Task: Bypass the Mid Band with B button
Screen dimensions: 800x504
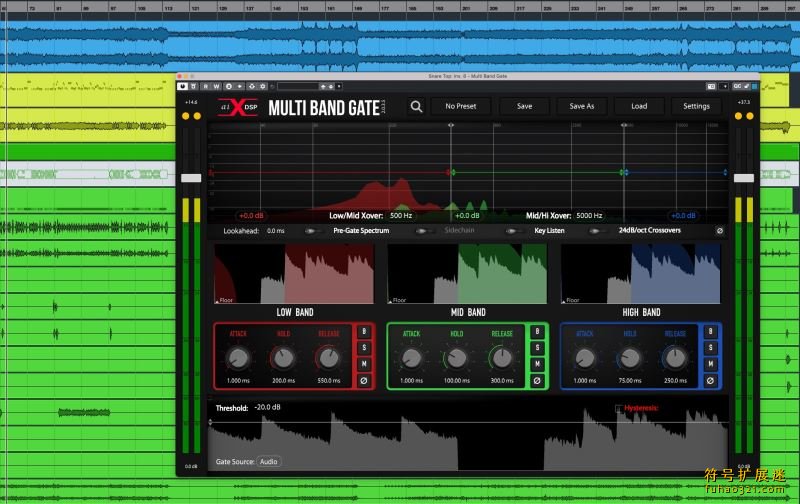Action: click(537, 332)
